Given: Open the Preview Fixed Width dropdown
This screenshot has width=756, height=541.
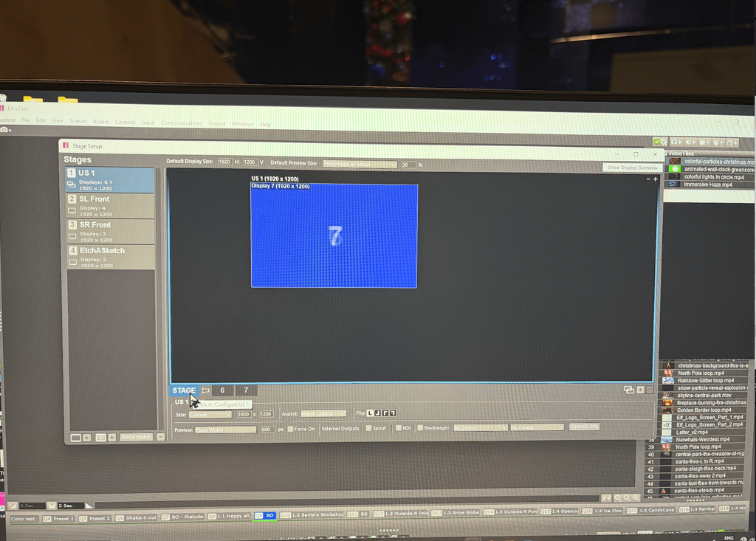Looking at the screenshot, I should (225, 429).
